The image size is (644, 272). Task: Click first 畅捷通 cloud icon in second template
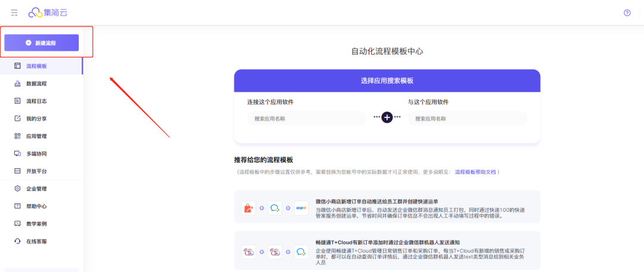pyautogui.click(x=249, y=252)
